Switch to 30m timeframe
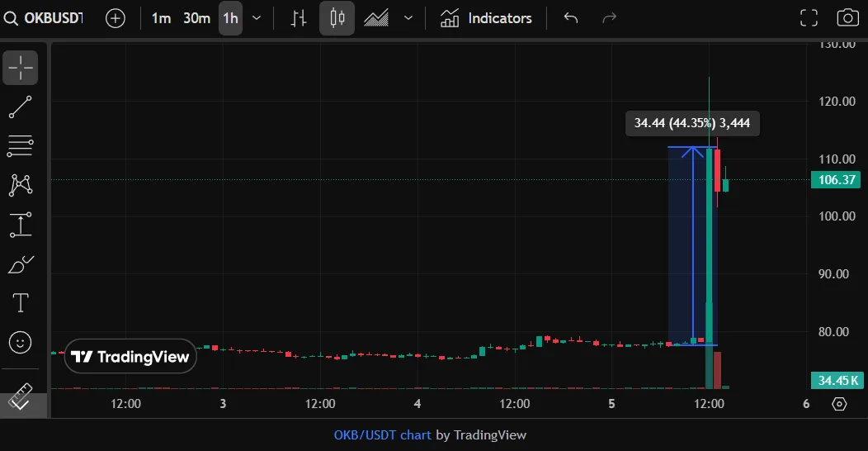The width and height of the screenshot is (868, 451). [x=196, y=18]
